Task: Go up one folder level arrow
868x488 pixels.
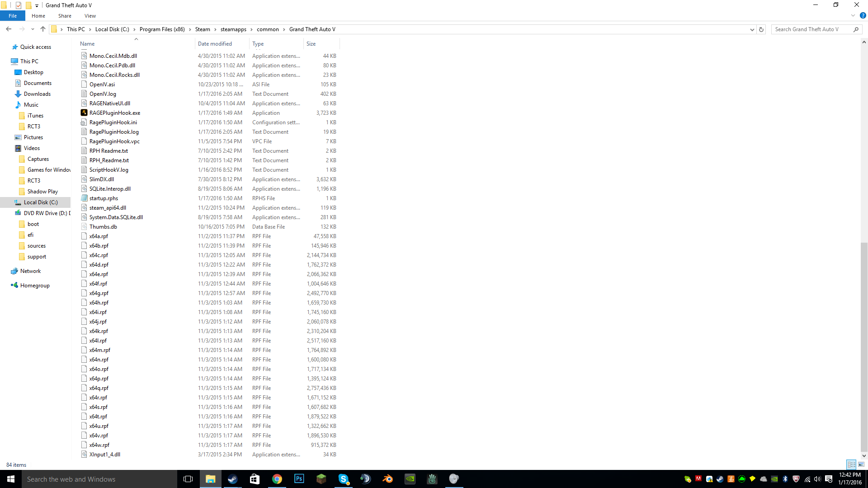Action: 43,29
